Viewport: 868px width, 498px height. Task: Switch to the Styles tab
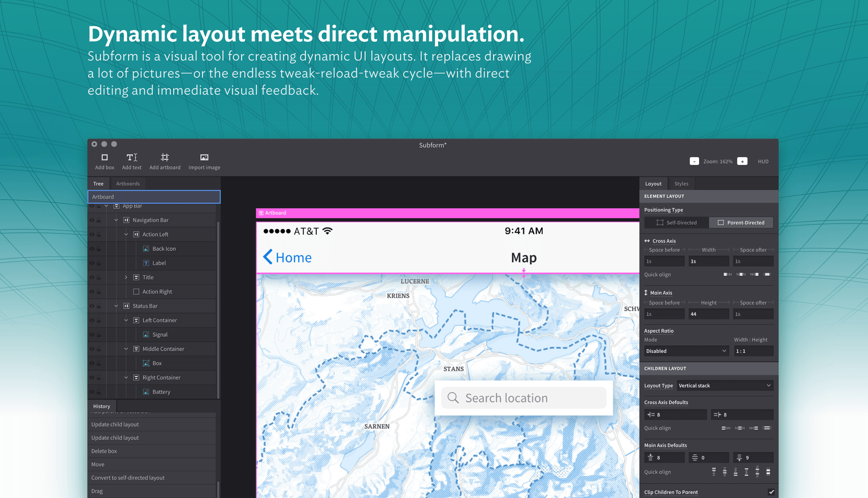coord(681,184)
